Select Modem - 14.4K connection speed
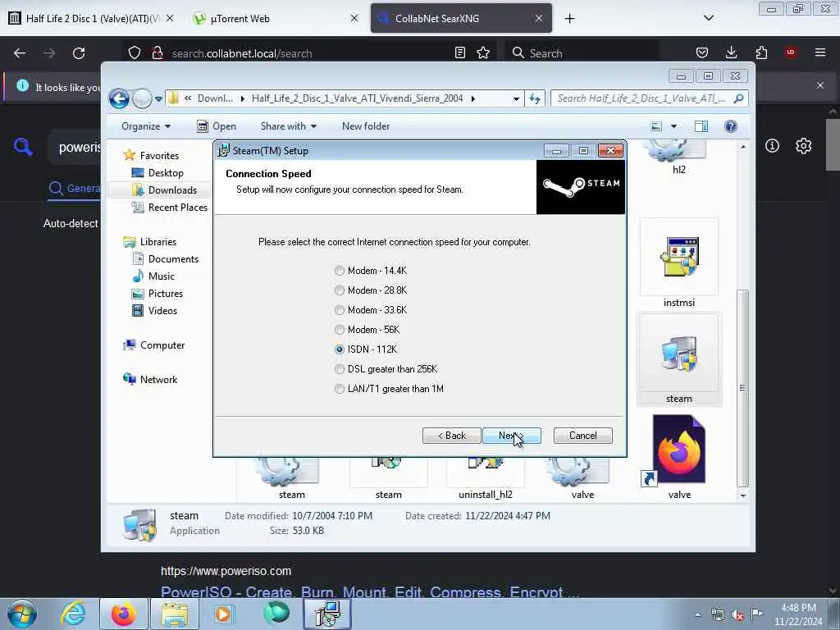Viewport: 840px width, 630px height. [x=371, y=271]
